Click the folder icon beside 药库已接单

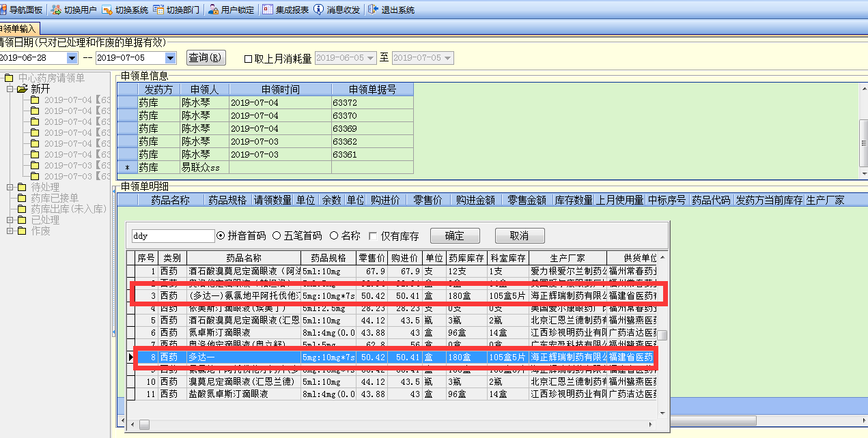[x=22, y=198]
